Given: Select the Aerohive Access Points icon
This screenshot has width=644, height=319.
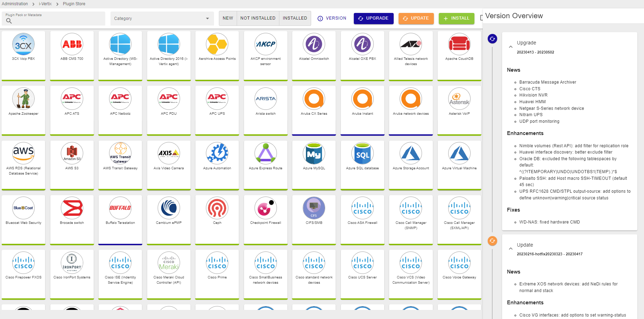Looking at the screenshot, I should 217,44.
